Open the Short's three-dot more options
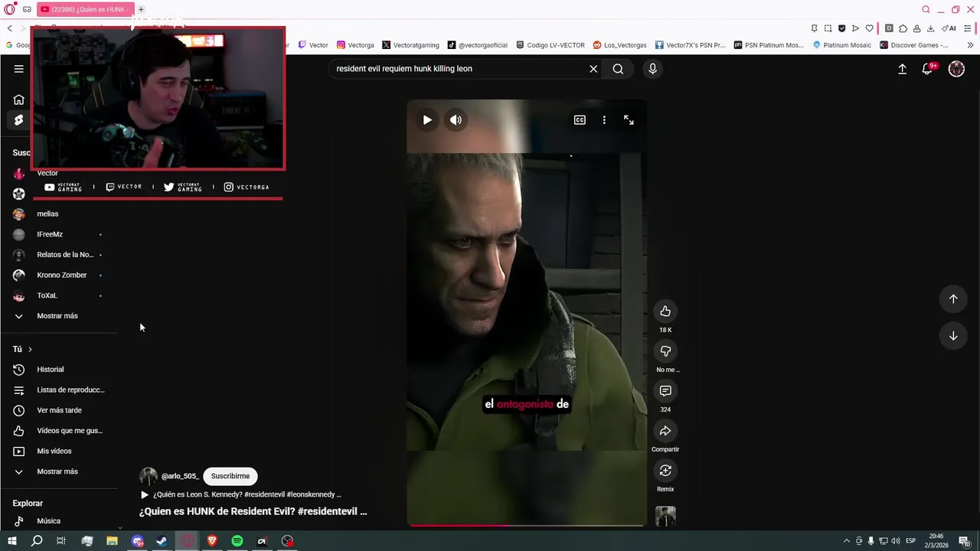Screen dimensions: 980x551 604,120
